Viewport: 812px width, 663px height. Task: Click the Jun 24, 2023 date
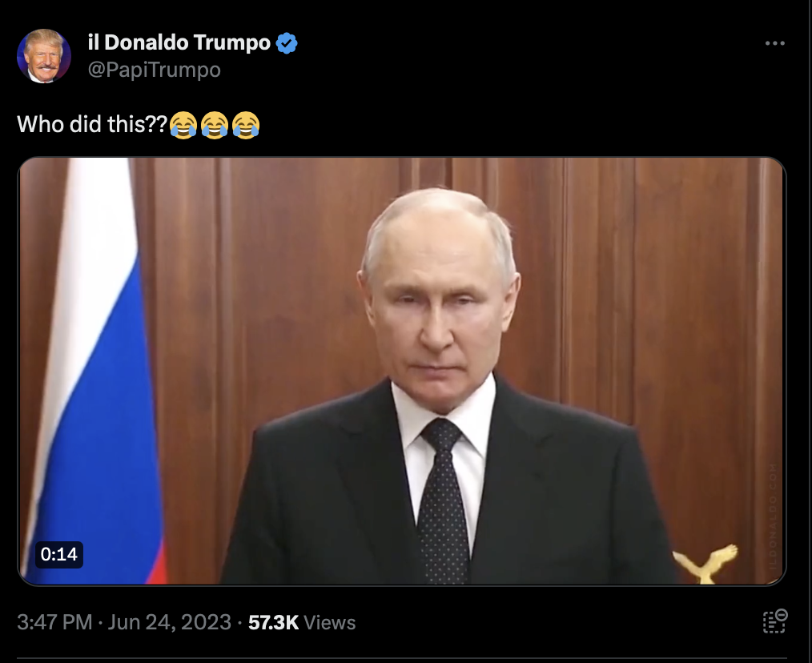tap(169, 622)
